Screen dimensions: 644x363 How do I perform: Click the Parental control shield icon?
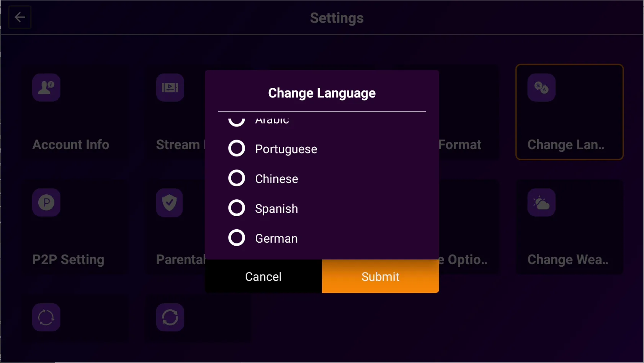[x=170, y=202]
